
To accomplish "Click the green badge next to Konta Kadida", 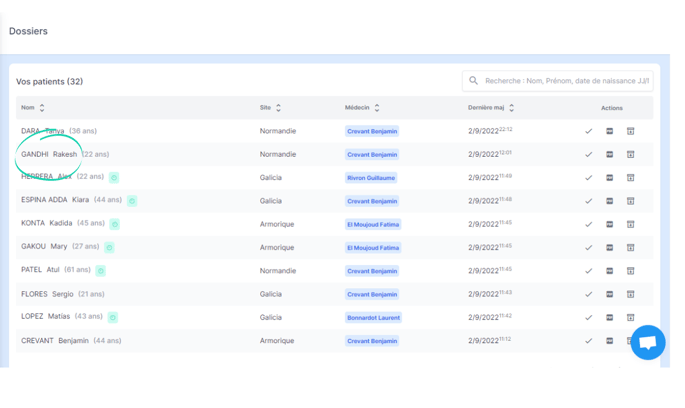I will (x=115, y=224).
